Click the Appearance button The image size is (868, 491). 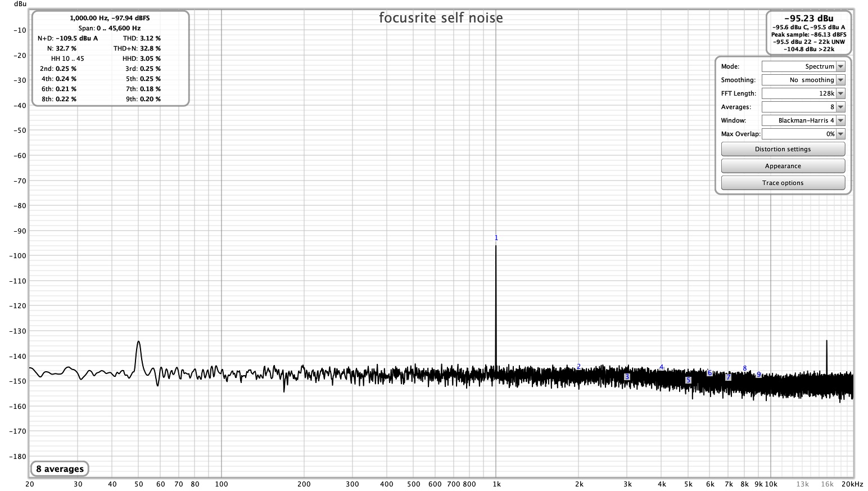[783, 166]
